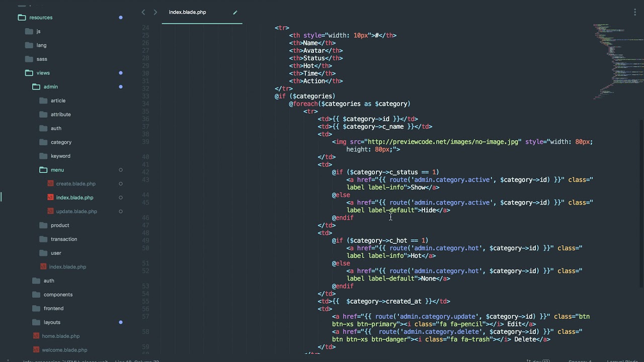Go forward with the right arrow beside the tab
644x362 pixels.
[155, 12]
